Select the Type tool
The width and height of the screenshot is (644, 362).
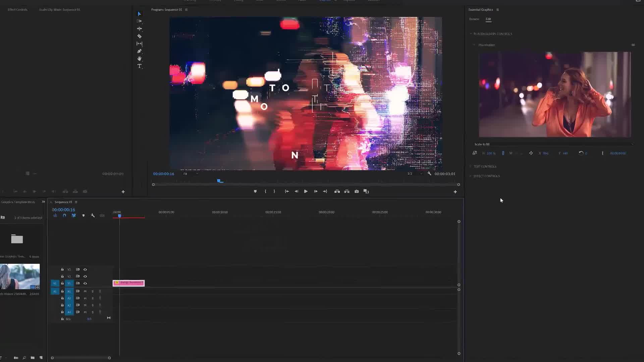(139, 66)
